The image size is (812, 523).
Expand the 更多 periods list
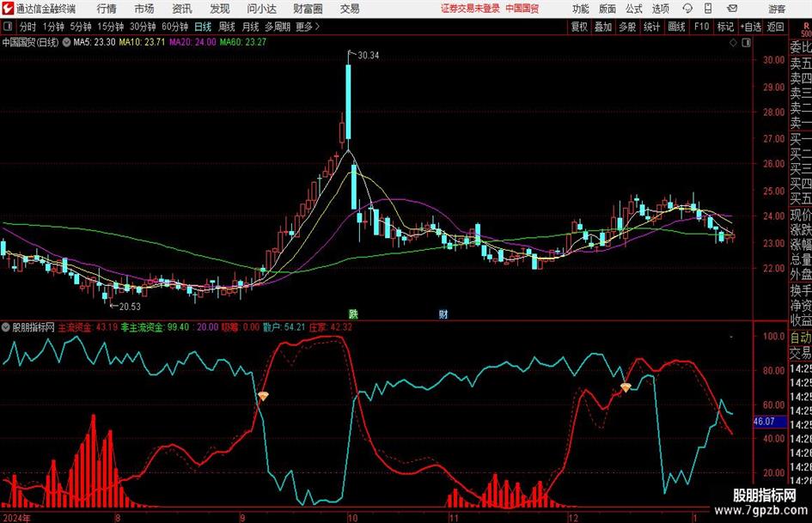(308, 27)
